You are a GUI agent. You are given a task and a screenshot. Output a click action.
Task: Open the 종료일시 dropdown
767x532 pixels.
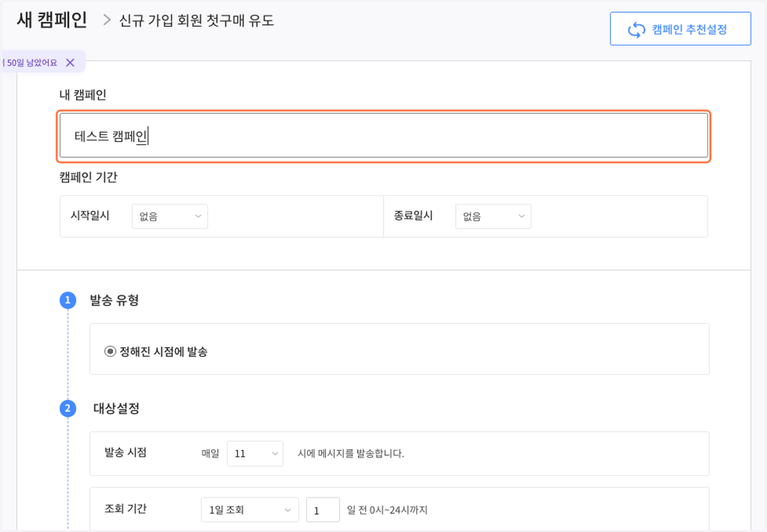tap(493, 217)
